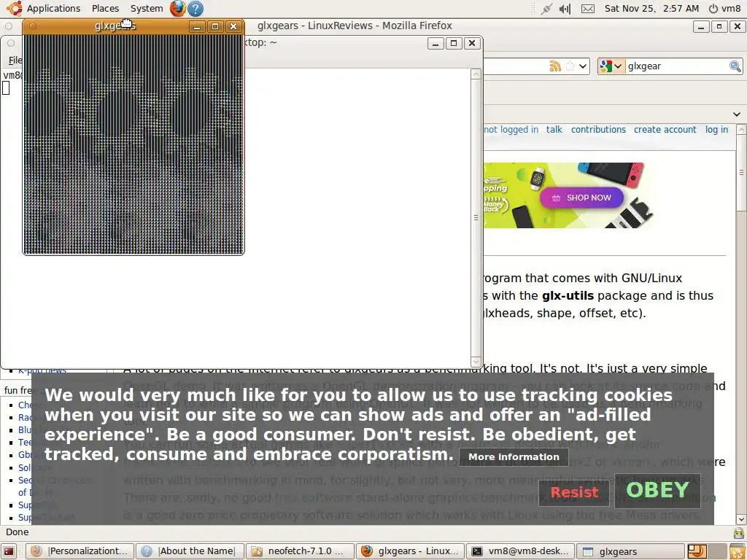Viewport: 747px width, 560px height.
Task: Click the Resist cookie button
Action: tap(574, 492)
